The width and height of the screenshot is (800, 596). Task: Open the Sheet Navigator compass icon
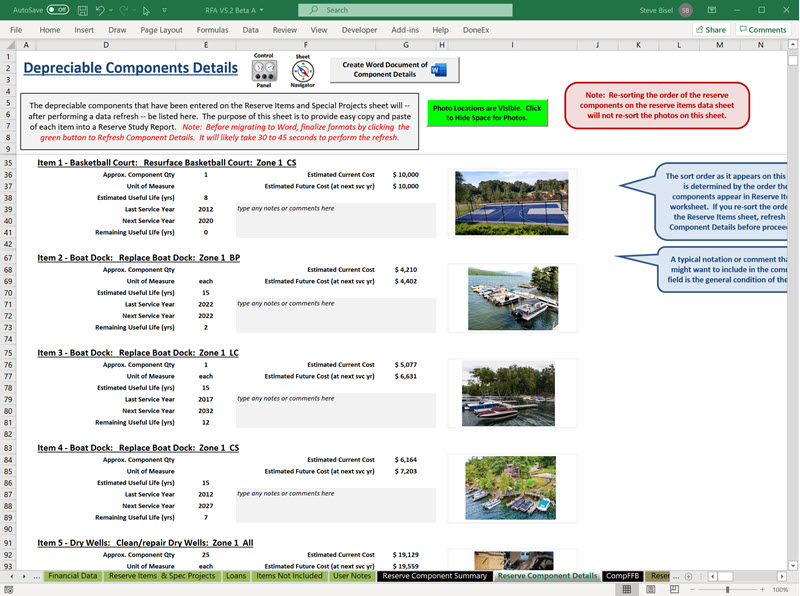(303, 72)
